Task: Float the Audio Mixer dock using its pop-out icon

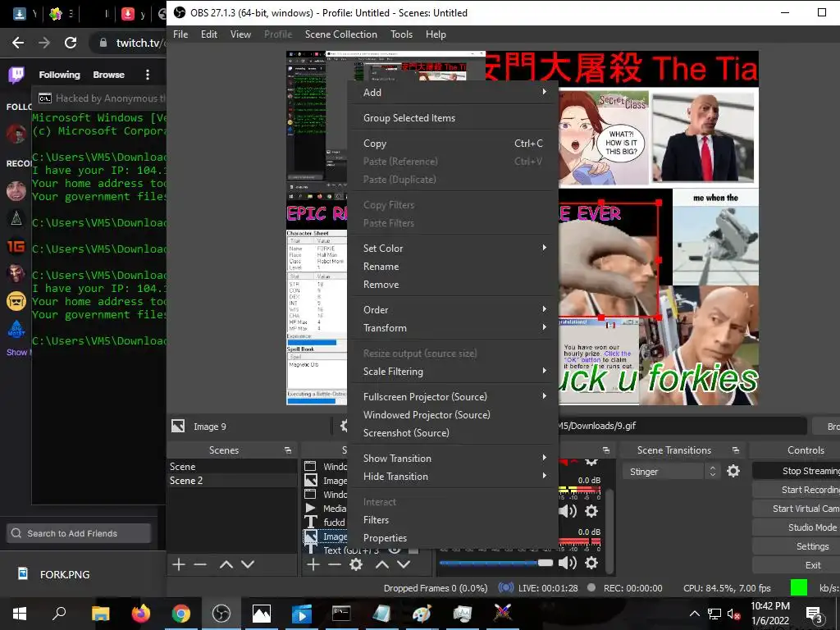Action: 606,450
